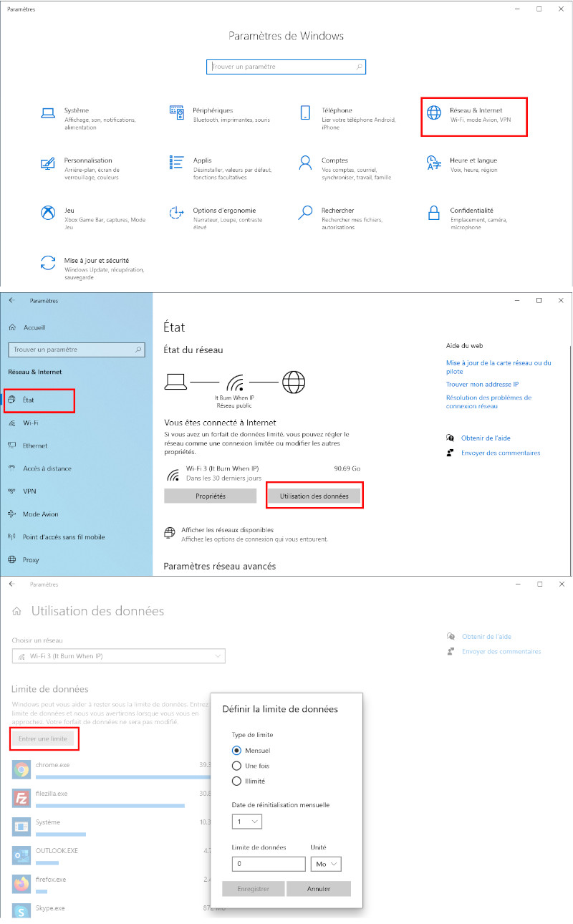The height and width of the screenshot is (924, 573).
Task: Click the OUTLOOK.EXE app icon
Action: pyautogui.click(x=21, y=855)
